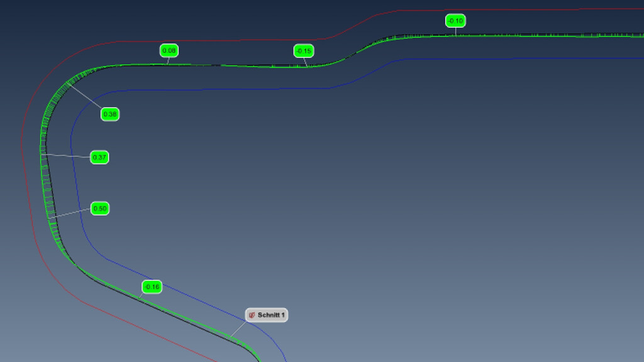644x362 pixels.
Task: Click the leader line of 0.38 label
Action: coord(84,98)
